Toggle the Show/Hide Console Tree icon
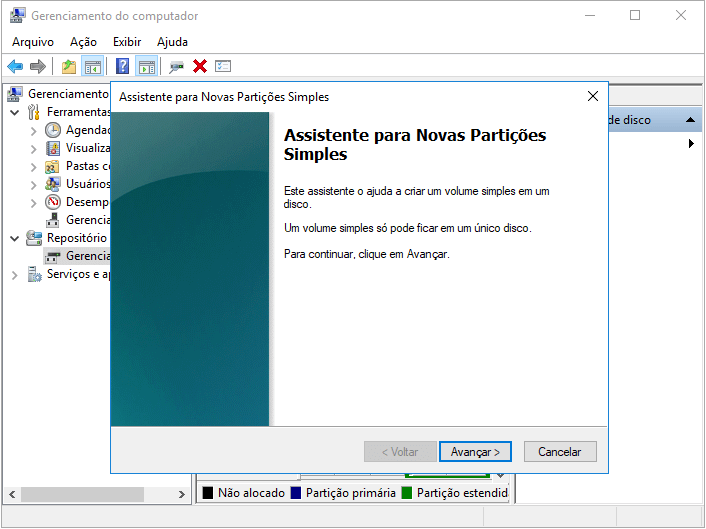Viewport: 706px width, 529px height. click(93, 67)
